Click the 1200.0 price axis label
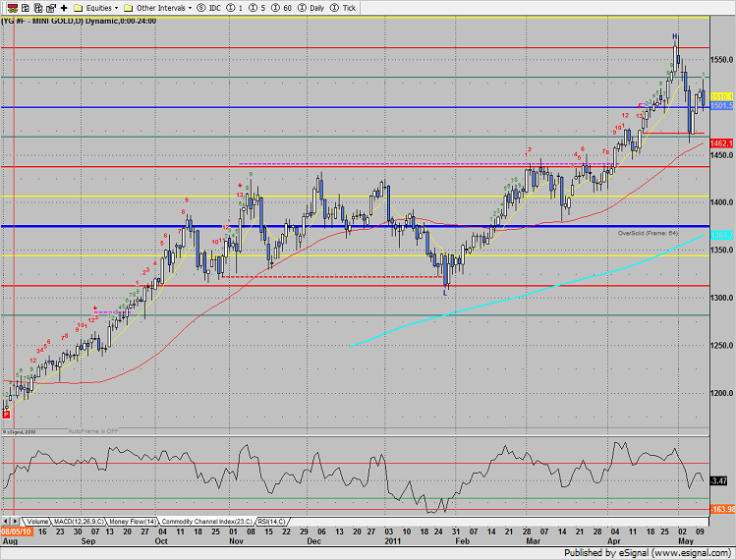736x560 pixels. [721, 393]
